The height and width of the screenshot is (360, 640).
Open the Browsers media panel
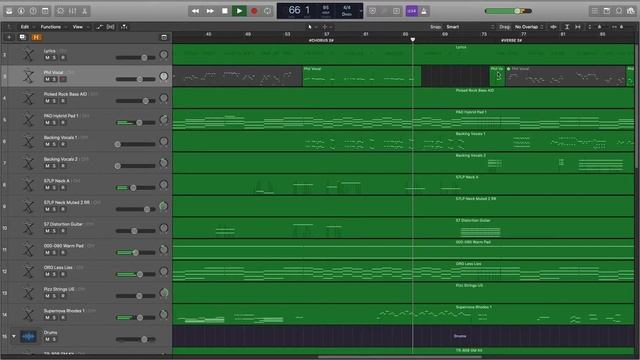tap(631, 11)
